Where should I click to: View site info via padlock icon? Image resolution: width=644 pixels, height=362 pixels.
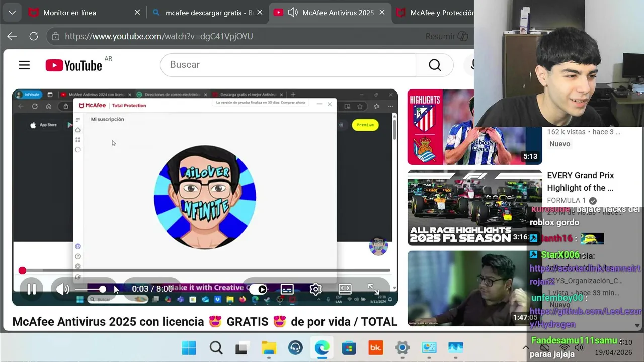[56, 36]
